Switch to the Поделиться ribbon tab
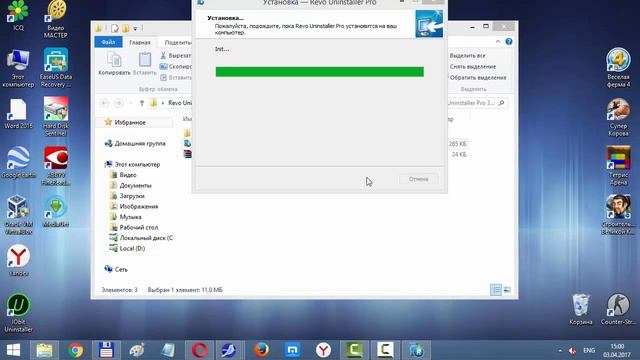 (178, 42)
